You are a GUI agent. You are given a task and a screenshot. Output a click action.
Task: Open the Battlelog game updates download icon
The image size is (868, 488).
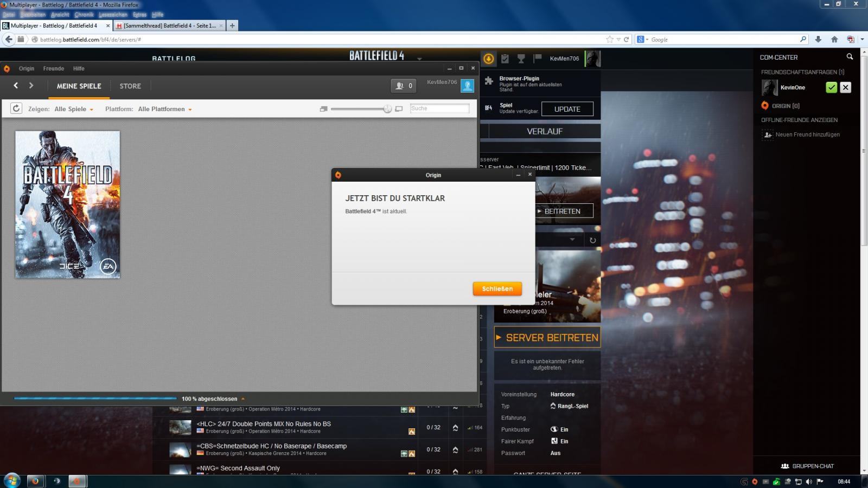coord(488,59)
